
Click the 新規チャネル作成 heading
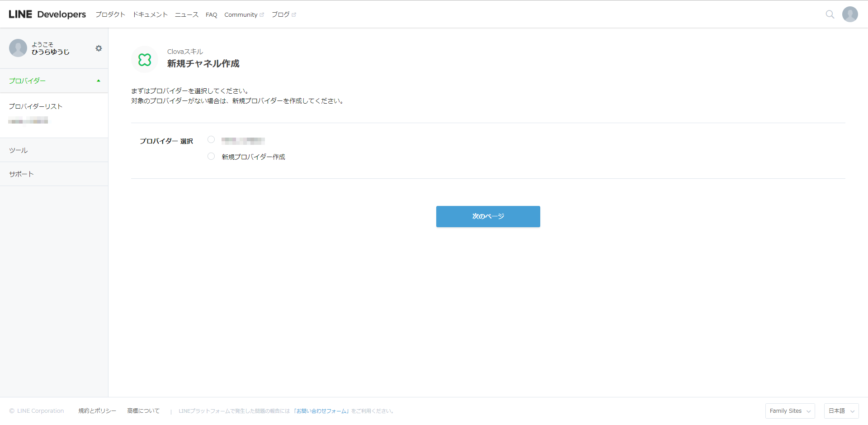point(203,63)
